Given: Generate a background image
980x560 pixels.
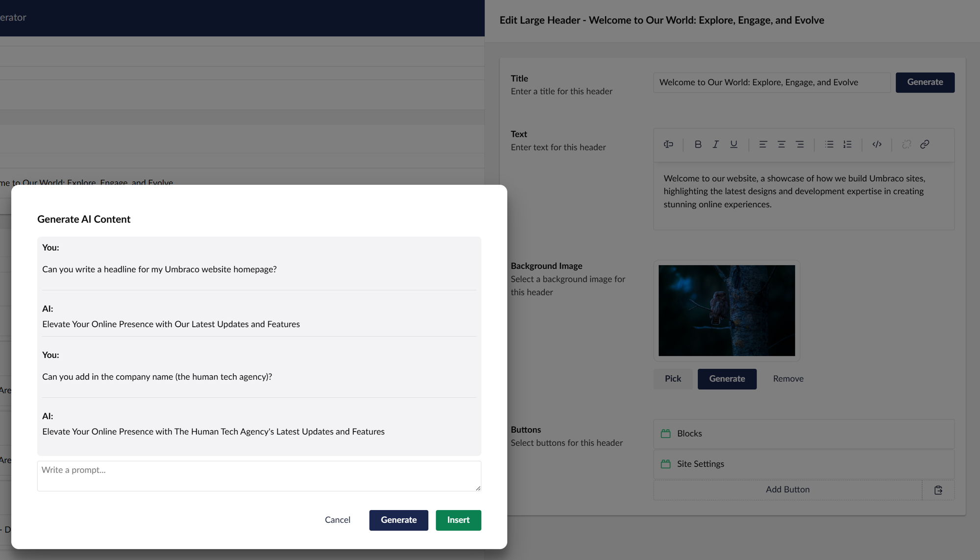Looking at the screenshot, I should [727, 379].
